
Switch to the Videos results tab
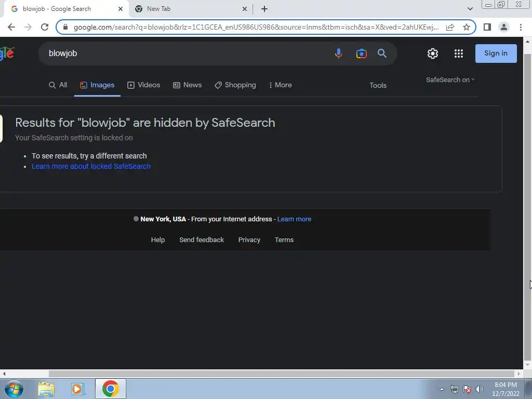pyautogui.click(x=143, y=85)
